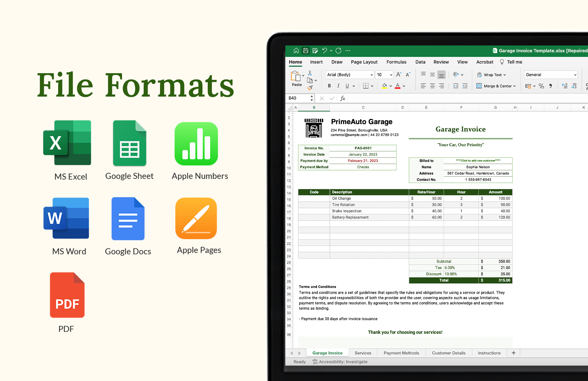Click the next sheet navigation arrow
This screenshot has width=588, height=381.
click(x=299, y=353)
